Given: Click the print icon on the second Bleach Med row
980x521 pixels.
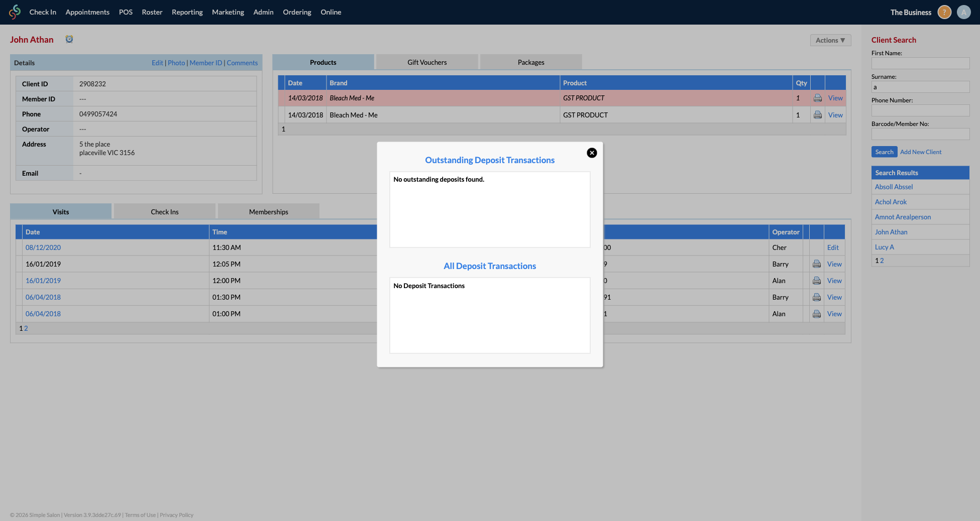Looking at the screenshot, I should [x=817, y=114].
